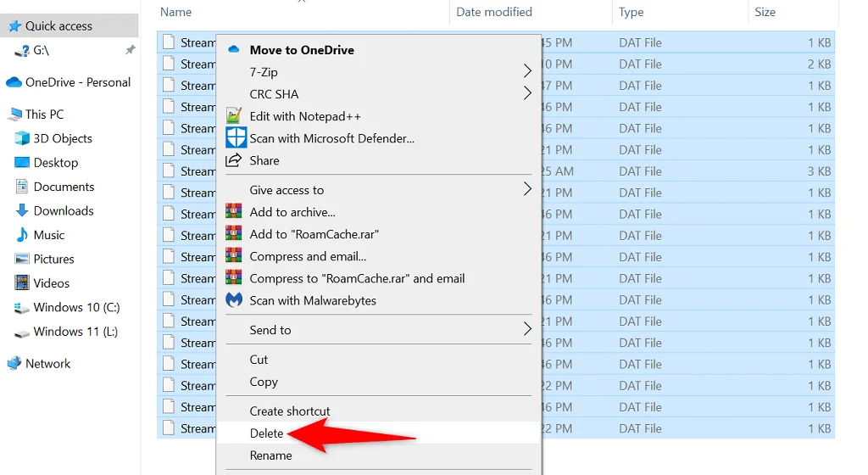Screen dimensions: 868x475
Task: Sort files by Date modified column
Action: click(x=494, y=12)
